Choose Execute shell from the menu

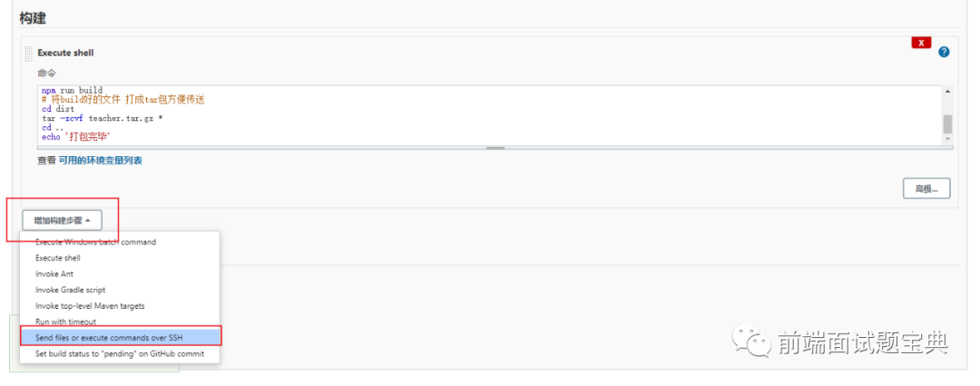coord(57,258)
